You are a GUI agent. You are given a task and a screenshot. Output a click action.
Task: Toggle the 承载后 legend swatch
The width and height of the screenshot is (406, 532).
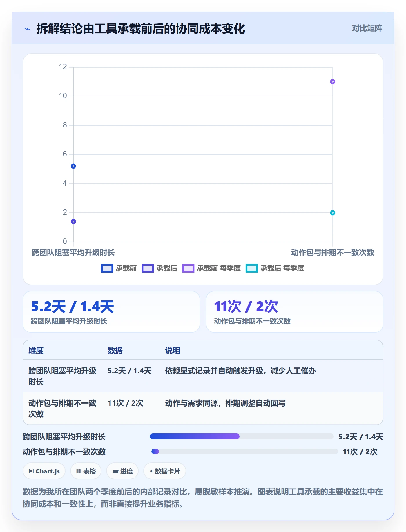(x=147, y=268)
